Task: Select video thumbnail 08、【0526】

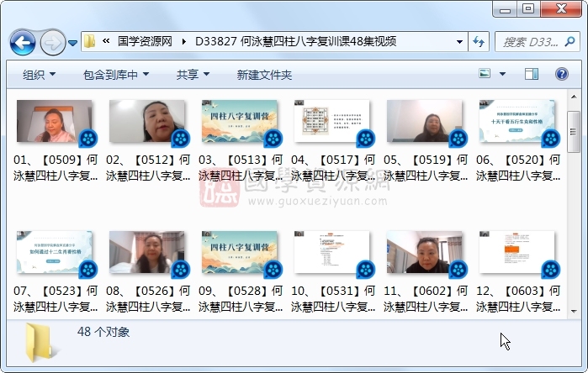Action: point(149,254)
